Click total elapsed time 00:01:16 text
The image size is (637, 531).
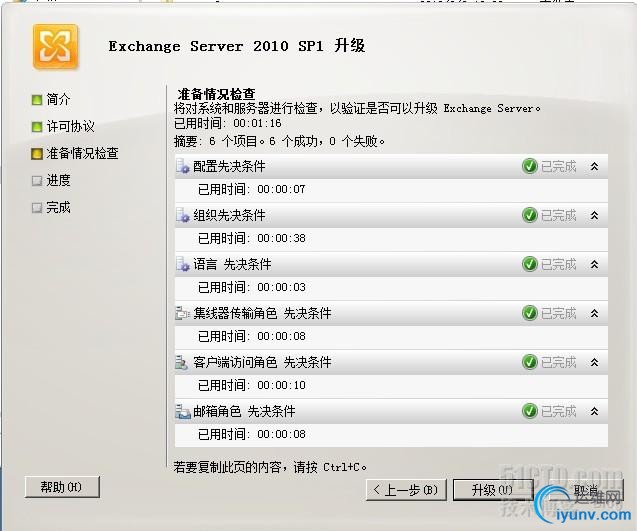257,124
